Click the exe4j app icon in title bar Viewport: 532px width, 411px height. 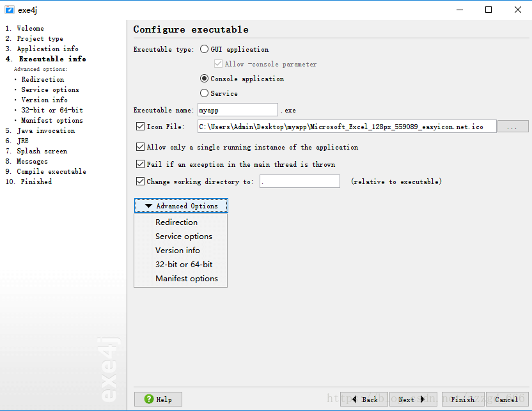(10, 10)
